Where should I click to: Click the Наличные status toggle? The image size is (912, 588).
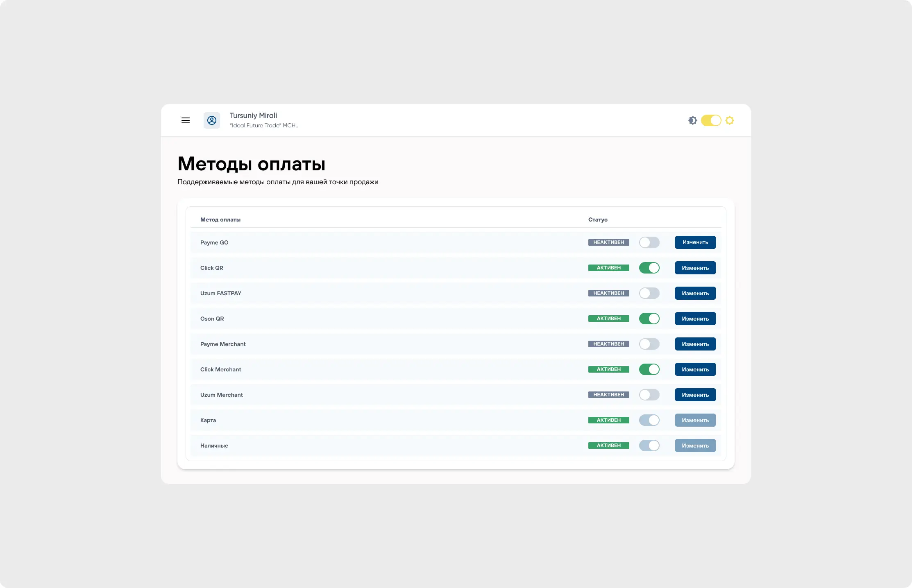(649, 446)
